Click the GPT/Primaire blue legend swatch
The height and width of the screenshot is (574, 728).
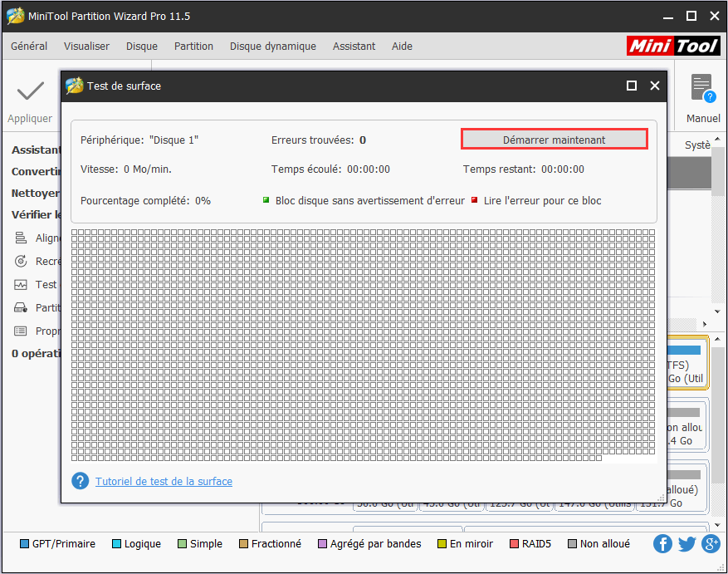point(24,543)
